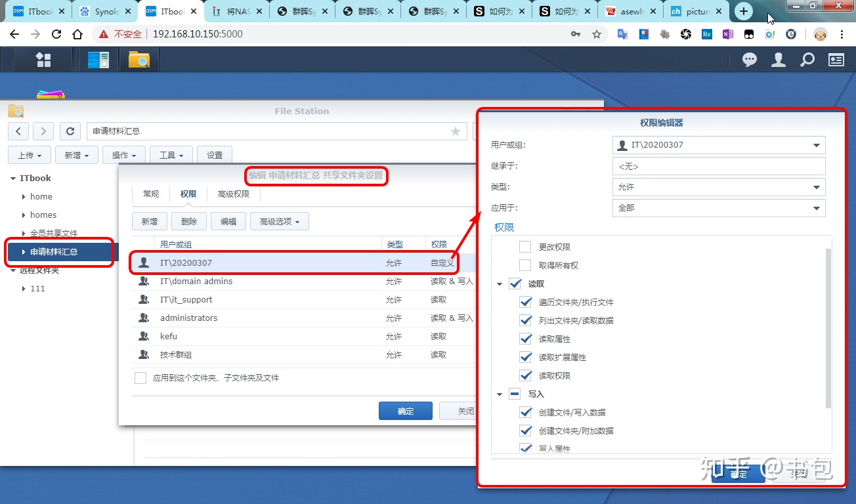The width and height of the screenshot is (856, 504).
Task: Open the File Station taskbar icon
Action: tap(139, 60)
